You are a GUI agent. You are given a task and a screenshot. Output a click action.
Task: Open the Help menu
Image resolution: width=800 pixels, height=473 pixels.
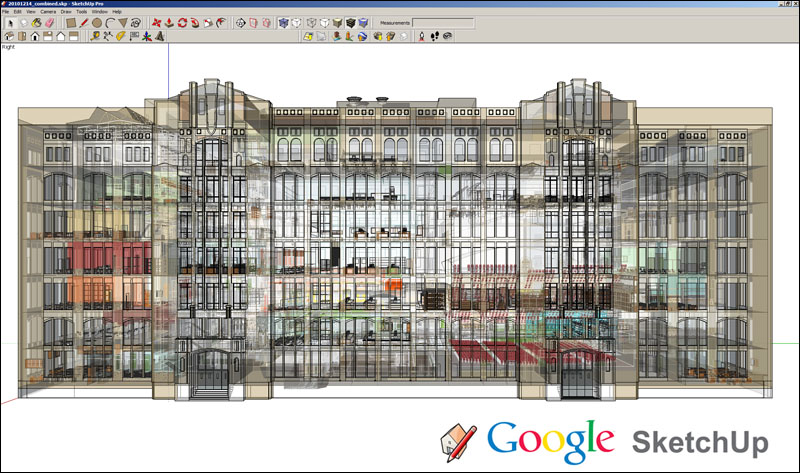click(x=117, y=11)
